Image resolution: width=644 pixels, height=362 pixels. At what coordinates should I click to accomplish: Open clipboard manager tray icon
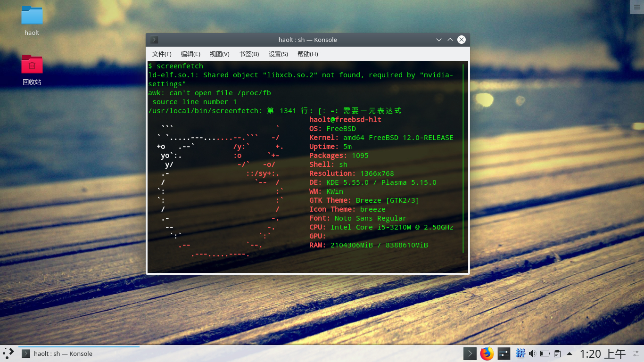pos(557,354)
